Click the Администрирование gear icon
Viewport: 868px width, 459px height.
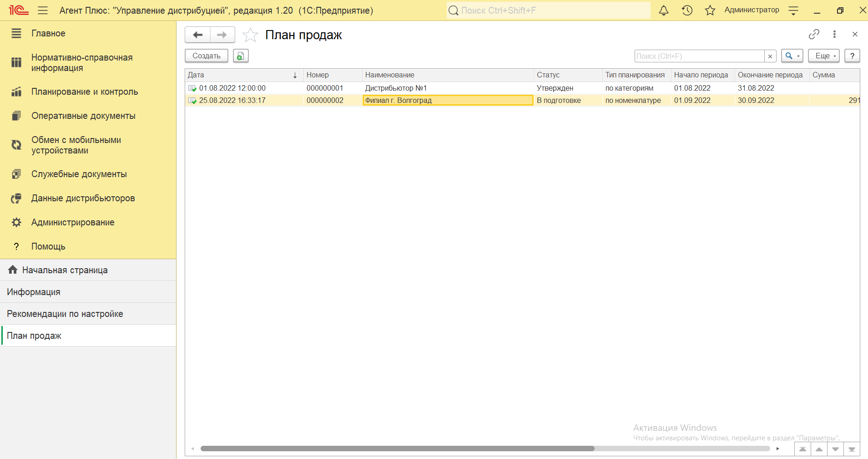tap(16, 222)
